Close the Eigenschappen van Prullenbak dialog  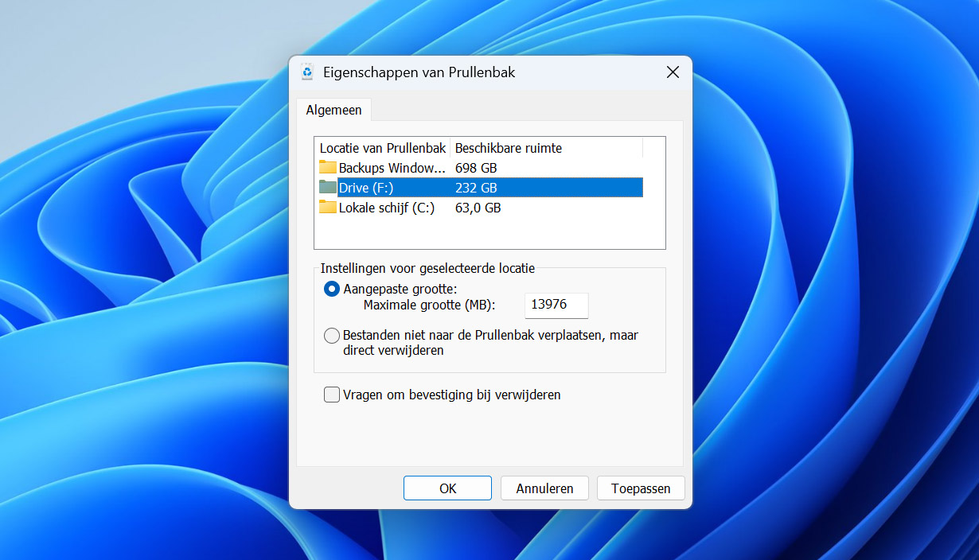click(x=673, y=72)
